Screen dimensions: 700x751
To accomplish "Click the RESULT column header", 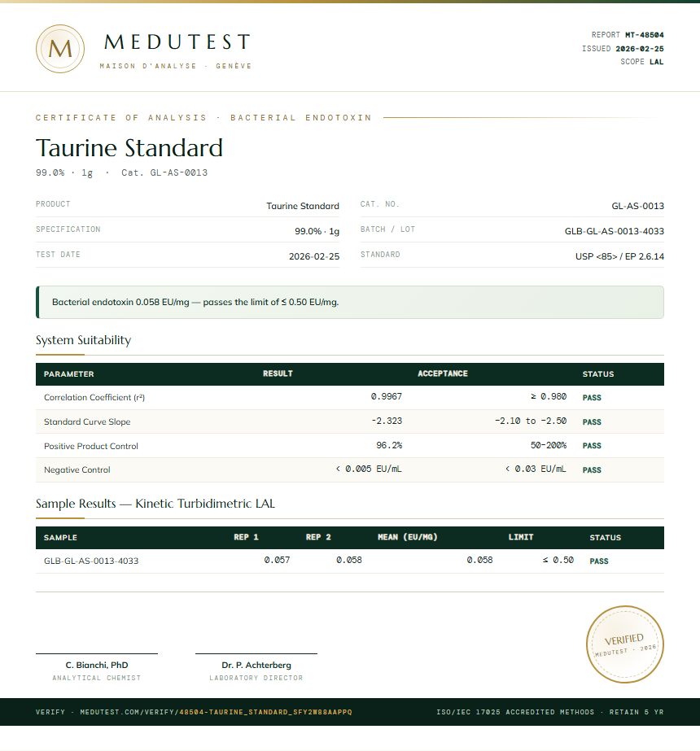I will point(278,373).
